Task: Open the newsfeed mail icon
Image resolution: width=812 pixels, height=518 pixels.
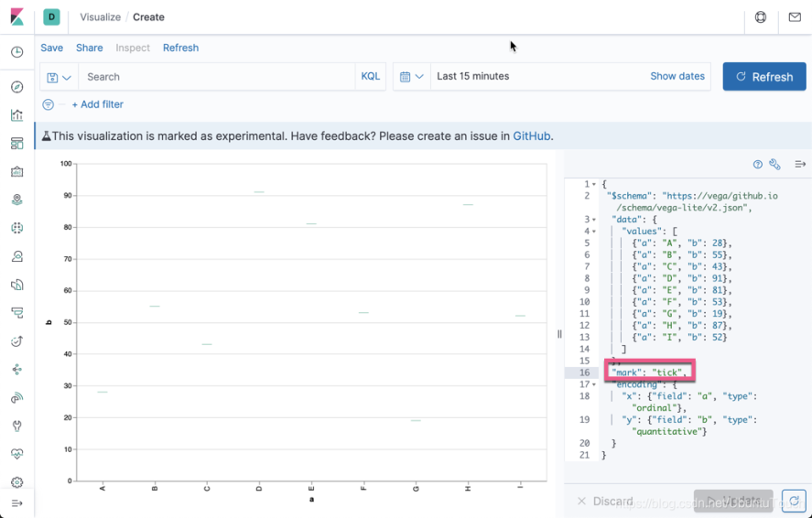Action: [795, 17]
